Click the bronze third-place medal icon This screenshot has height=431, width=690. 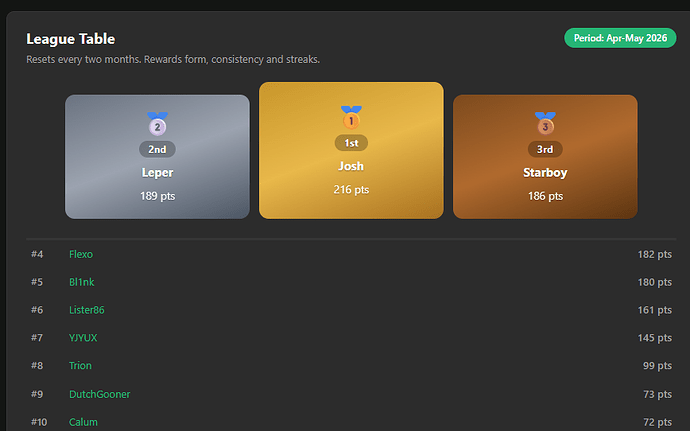click(x=545, y=123)
